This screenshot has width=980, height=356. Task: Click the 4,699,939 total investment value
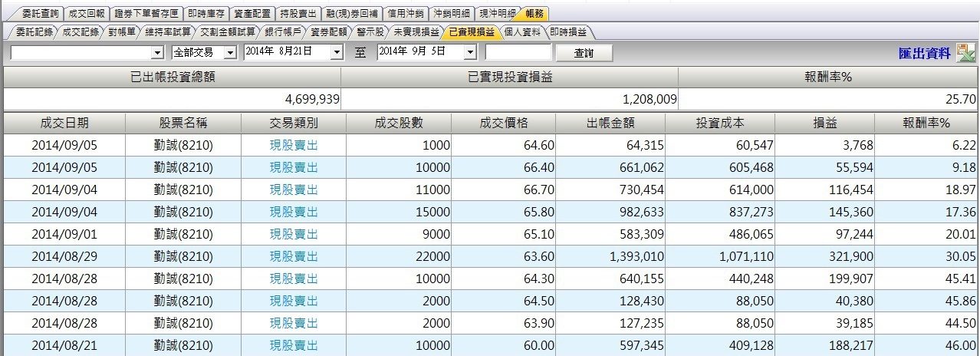pos(312,99)
